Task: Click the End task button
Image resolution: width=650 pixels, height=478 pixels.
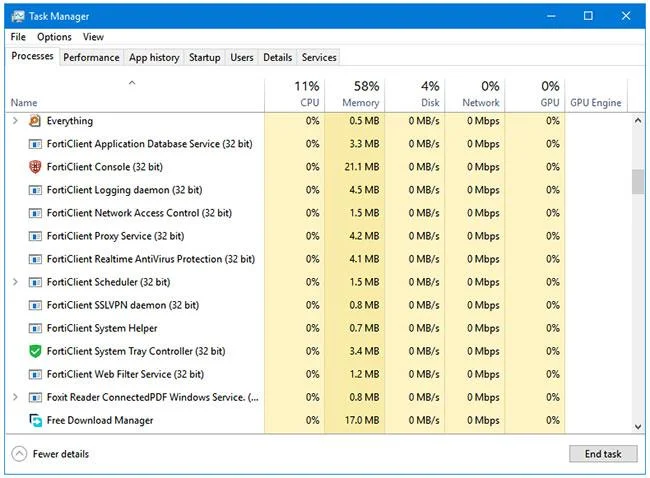Action: 603,454
